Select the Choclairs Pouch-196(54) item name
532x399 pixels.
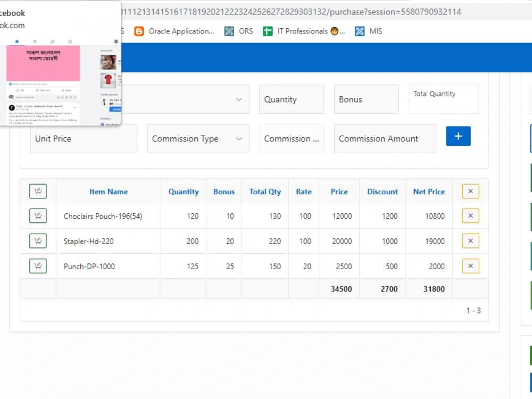(103, 216)
